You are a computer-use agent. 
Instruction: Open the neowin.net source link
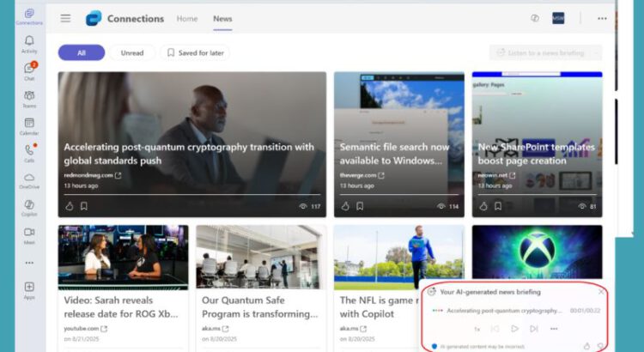(496, 175)
